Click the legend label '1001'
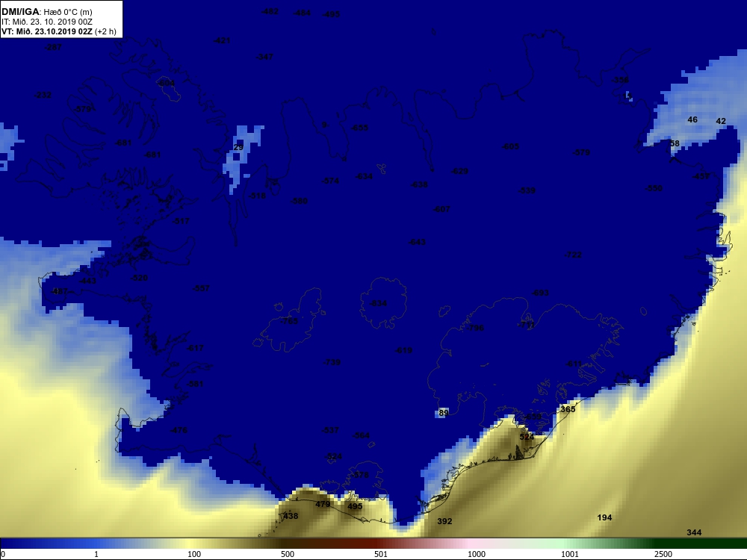The height and width of the screenshot is (560, 747). coord(570,554)
